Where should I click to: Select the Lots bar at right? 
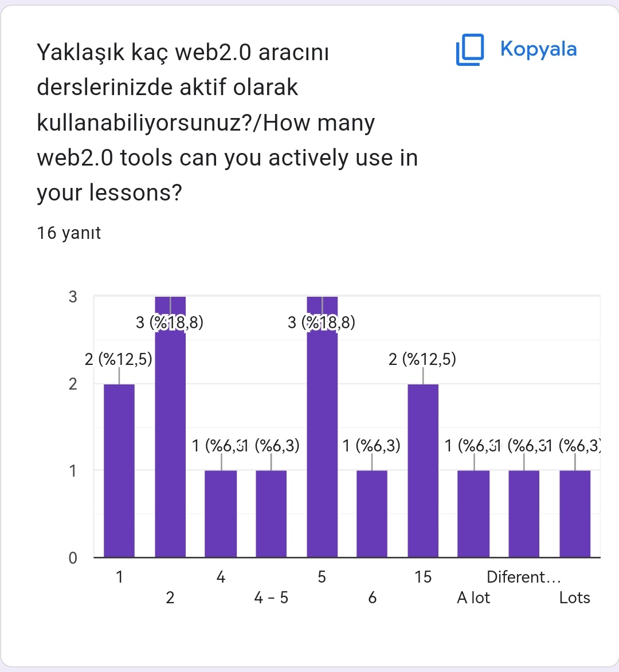[575, 513]
